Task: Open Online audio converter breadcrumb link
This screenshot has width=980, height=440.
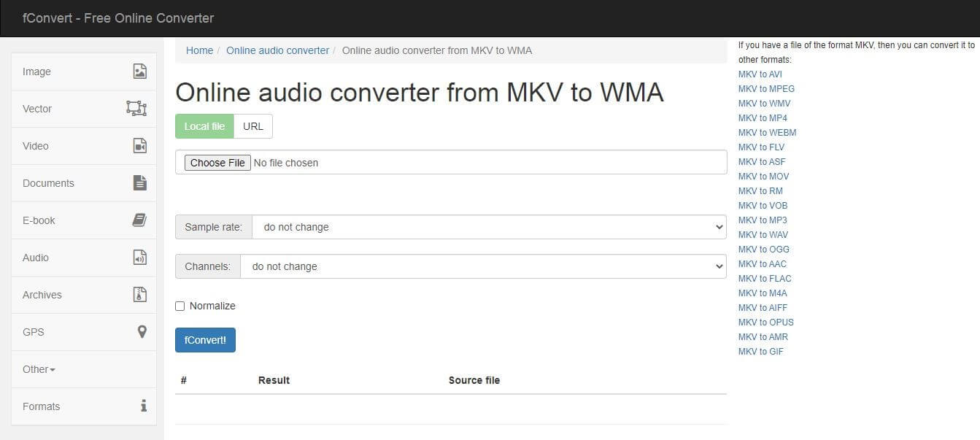Action: (277, 50)
